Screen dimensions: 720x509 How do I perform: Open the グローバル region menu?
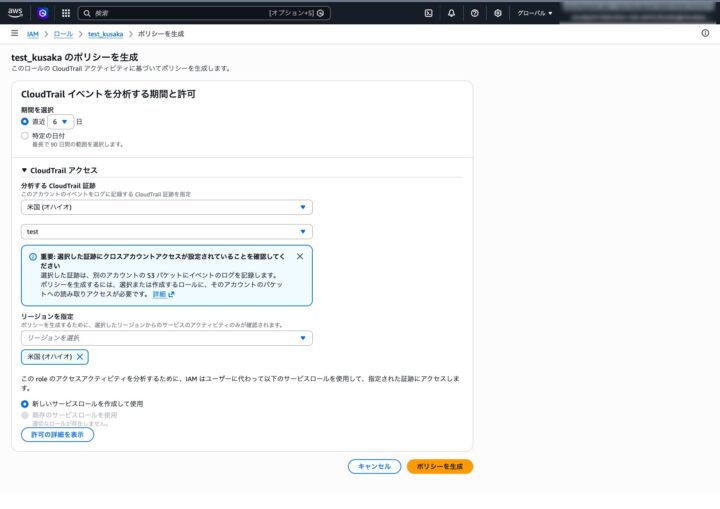(535, 13)
